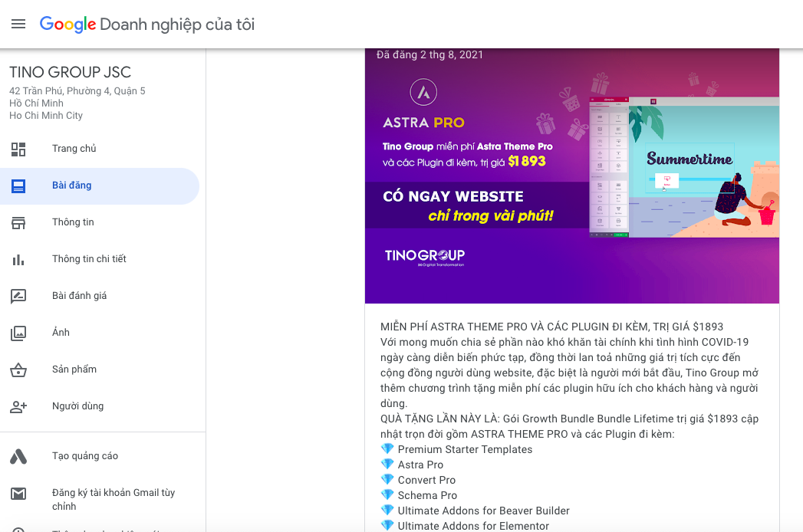Viewport: 803px width, 532px height.
Task: Click the Ảnh photos icon
Action: tap(18, 333)
